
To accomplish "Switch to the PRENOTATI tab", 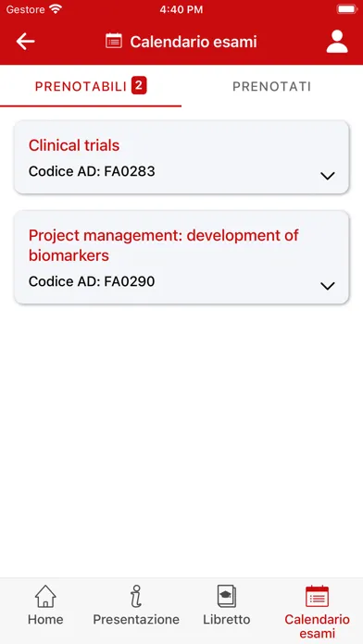I will tap(271, 86).
